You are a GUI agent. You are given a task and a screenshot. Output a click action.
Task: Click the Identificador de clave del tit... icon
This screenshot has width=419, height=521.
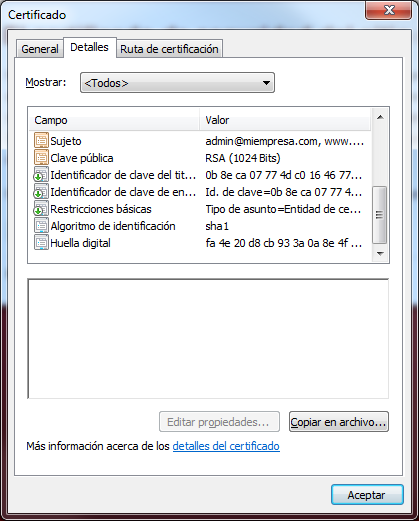[x=41, y=175]
